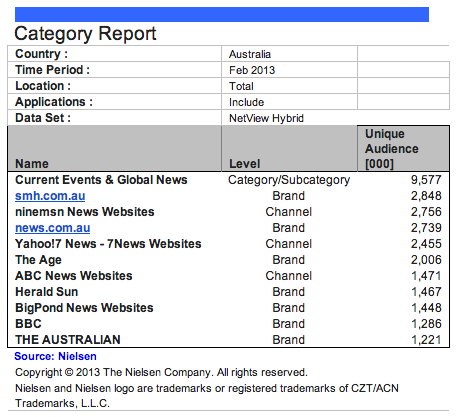Click the Brand level for THE AUSTRALIAN
Image resolution: width=463 pixels, height=417 pixels.
point(289,340)
